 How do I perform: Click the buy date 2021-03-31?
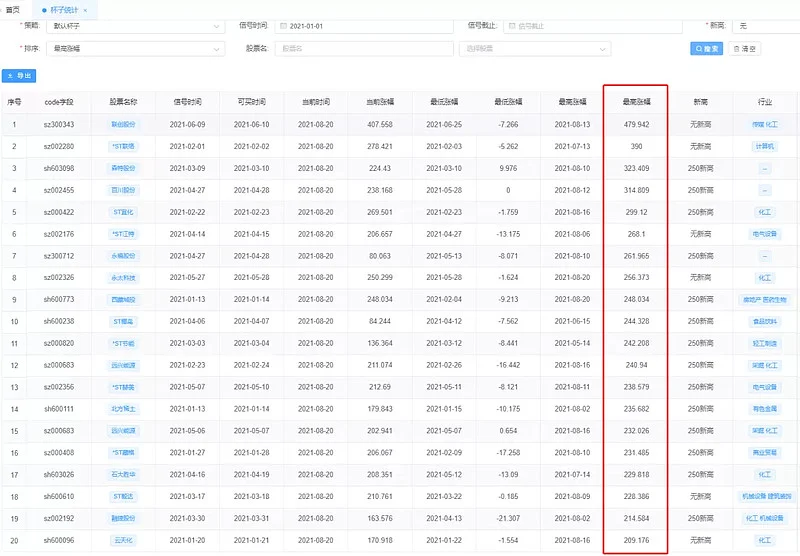point(252,518)
